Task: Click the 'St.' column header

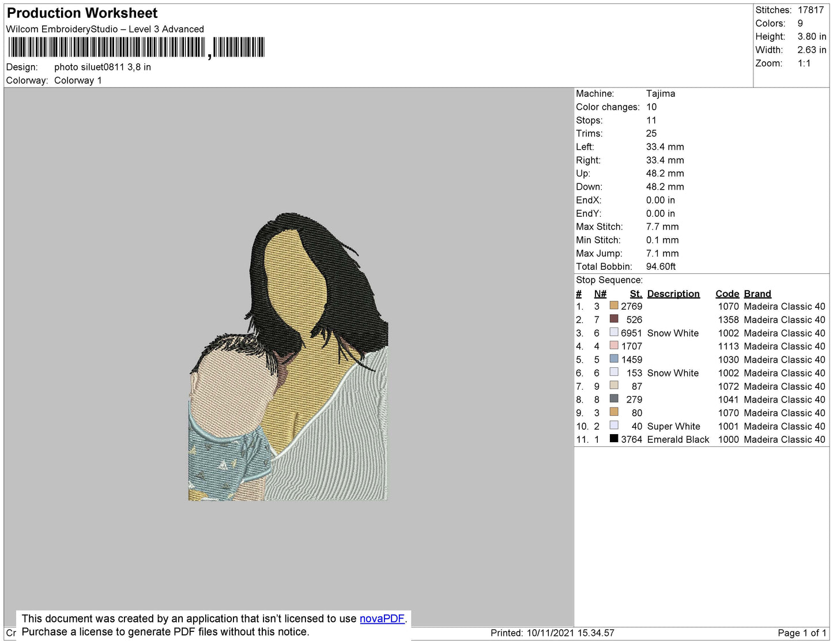Action: point(636,294)
